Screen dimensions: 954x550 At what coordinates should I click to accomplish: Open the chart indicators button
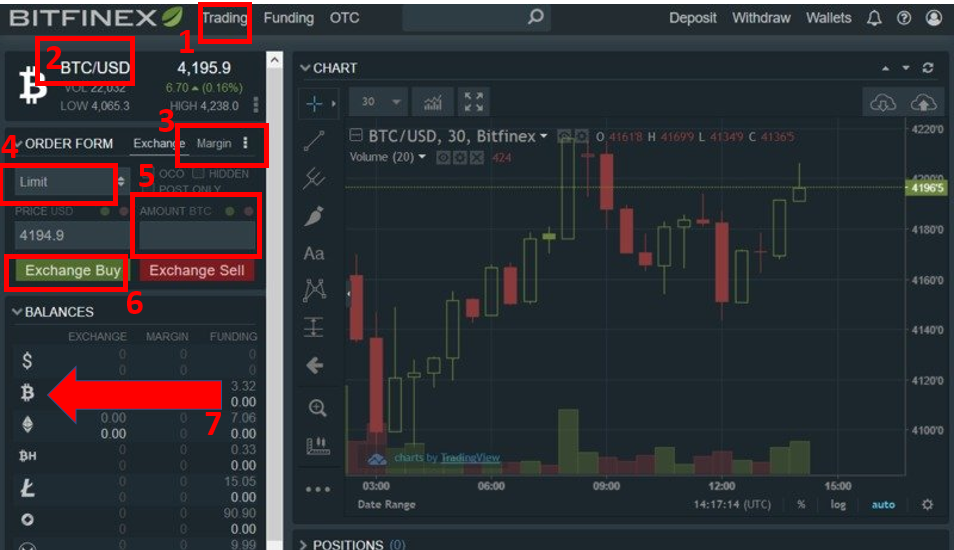coord(433,102)
